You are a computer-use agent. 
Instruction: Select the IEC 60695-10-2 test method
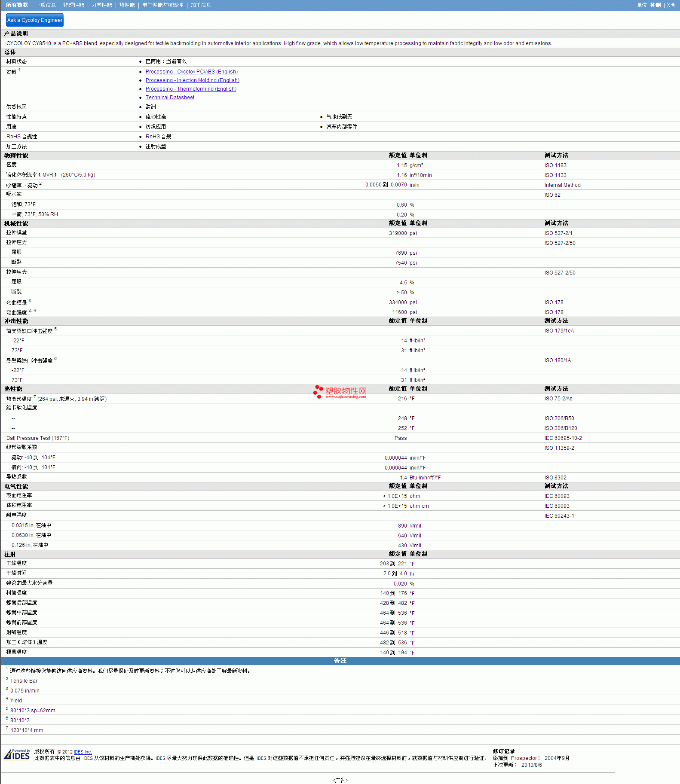click(x=563, y=438)
